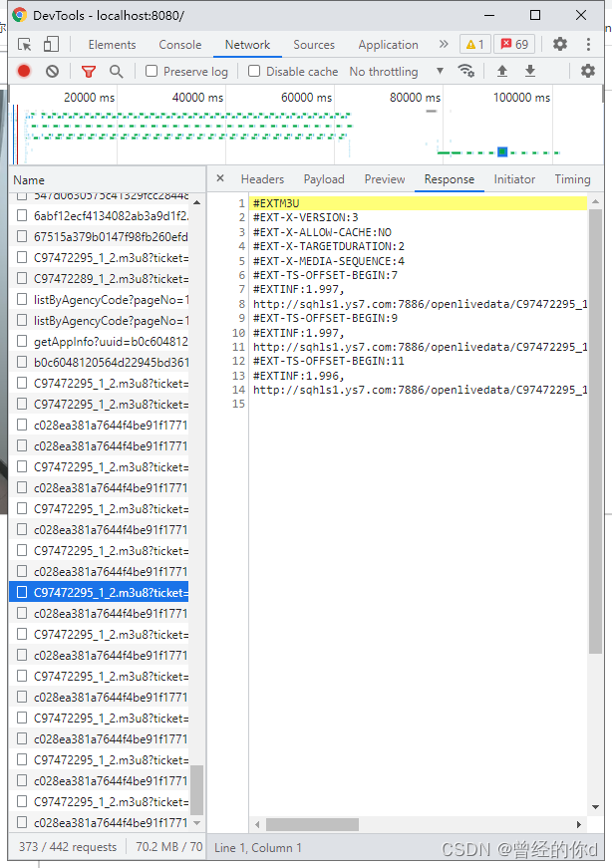Viewport: 612px width, 868px height.
Task: Click the 80000 ms timeline label
Action: [415, 98]
